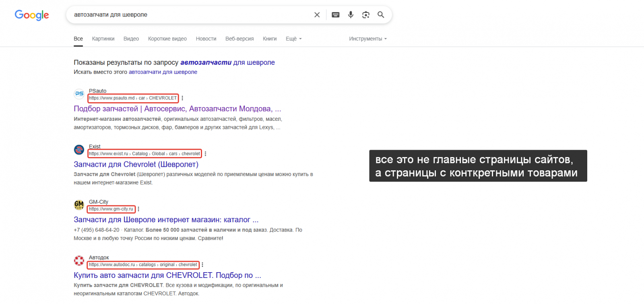Open the three-dot menu for PSauto result
This screenshot has width=644, height=304.
click(182, 98)
